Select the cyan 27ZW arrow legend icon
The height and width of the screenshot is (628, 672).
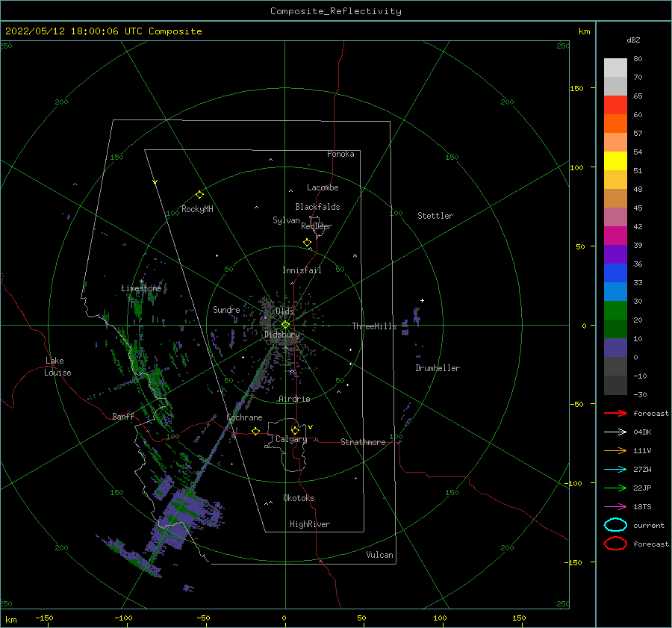615,470
